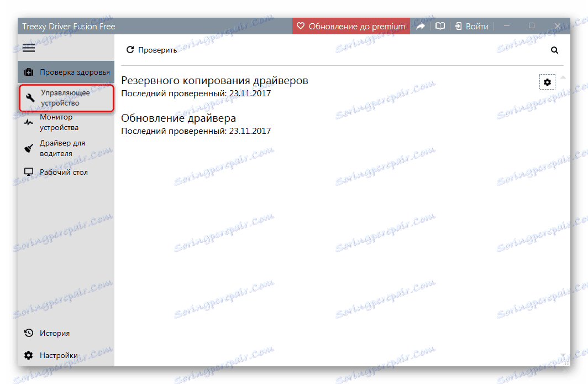Select История from the sidebar

pyautogui.click(x=55, y=333)
